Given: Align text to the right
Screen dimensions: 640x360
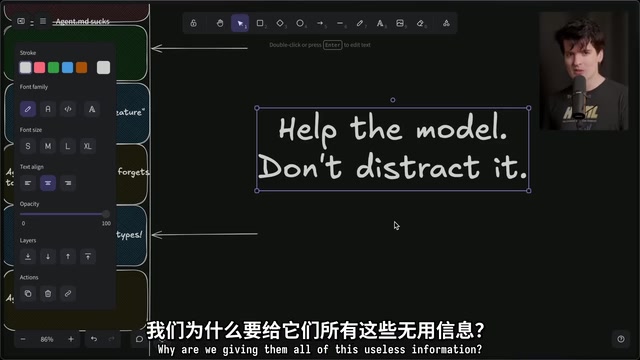Looking at the screenshot, I should tap(68, 183).
